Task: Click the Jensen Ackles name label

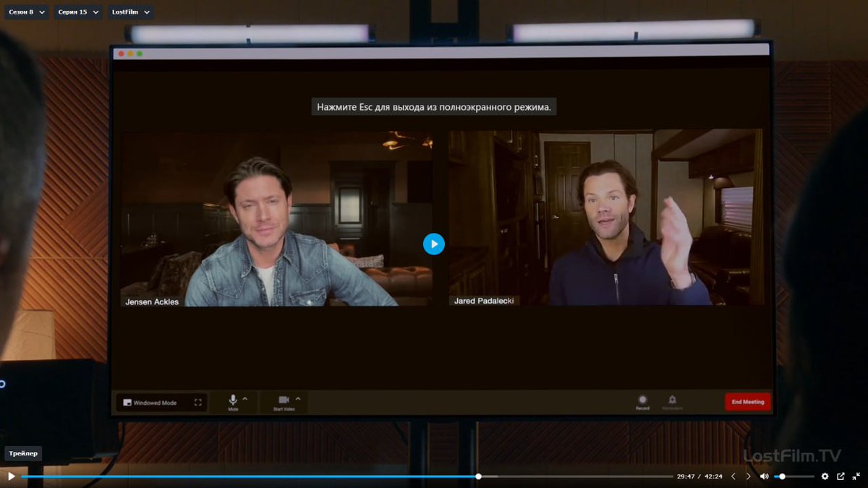Action: point(152,301)
